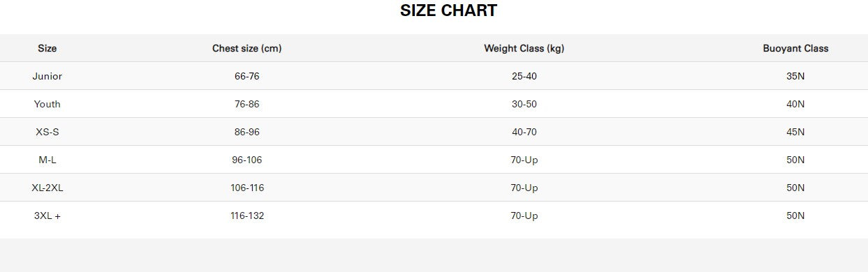
Task: Click weight class value 25-40
Action: (524, 76)
